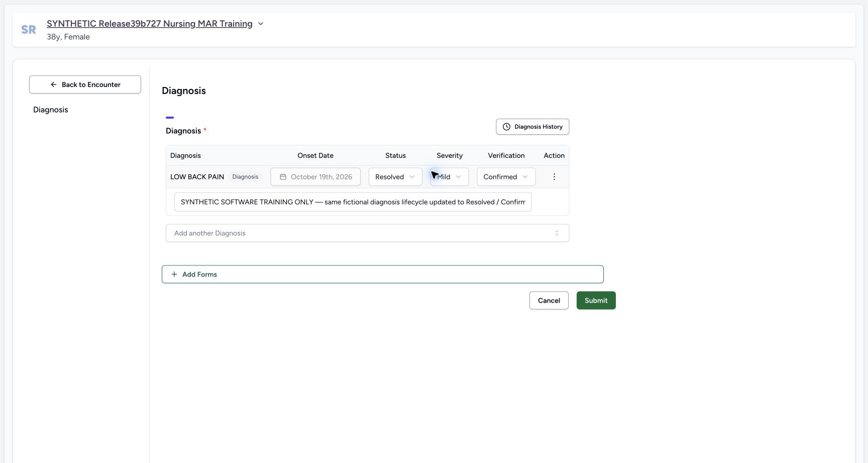Click the October 19th, 2026 onset date field
The height and width of the screenshot is (463, 868).
(315, 177)
